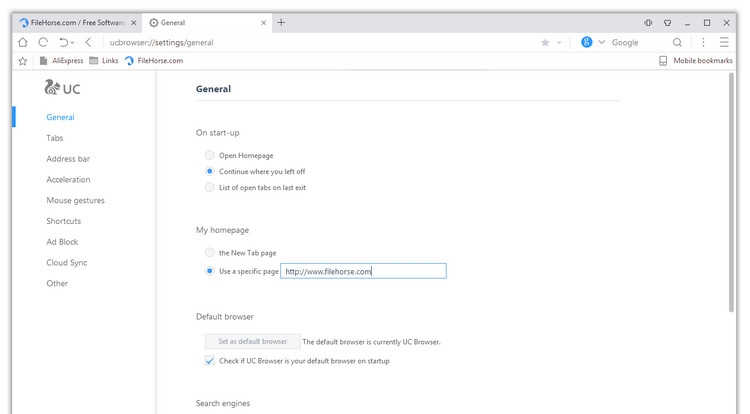Click the search magnifier icon
Viewport: 750px width, 414px height.
point(677,42)
